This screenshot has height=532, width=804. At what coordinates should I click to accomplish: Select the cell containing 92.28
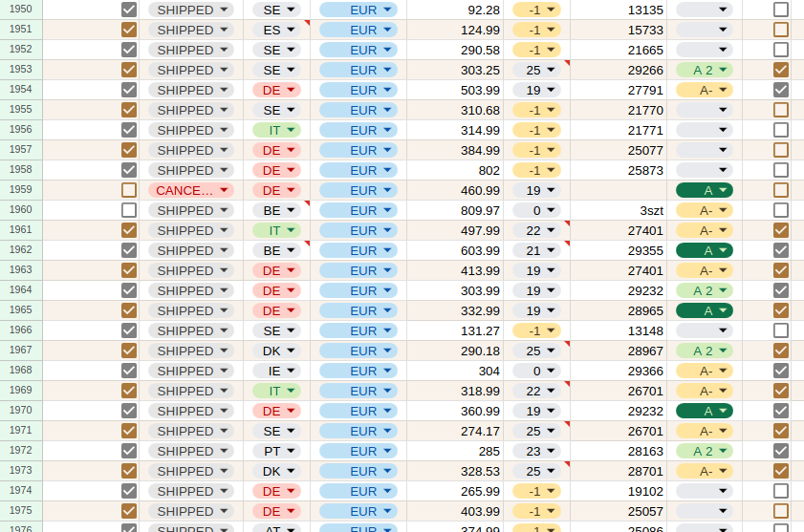click(x=455, y=10)
